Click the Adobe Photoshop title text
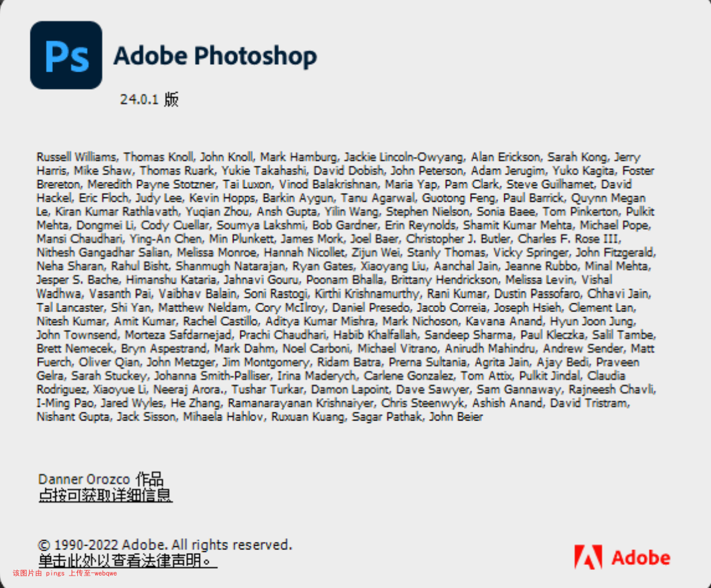The width and height of the screenshot is (711, 588). [x=215, y=56]
